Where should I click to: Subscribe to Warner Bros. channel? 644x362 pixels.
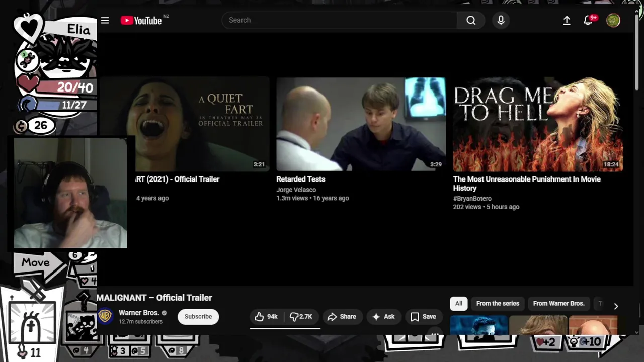tap(198, 316)
